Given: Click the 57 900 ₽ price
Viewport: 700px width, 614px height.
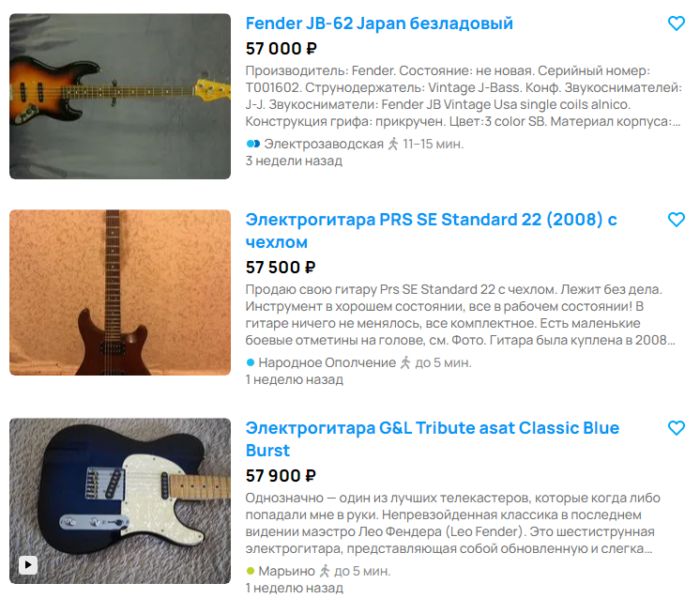Looking at the screenshot, I should pos(281,476).
